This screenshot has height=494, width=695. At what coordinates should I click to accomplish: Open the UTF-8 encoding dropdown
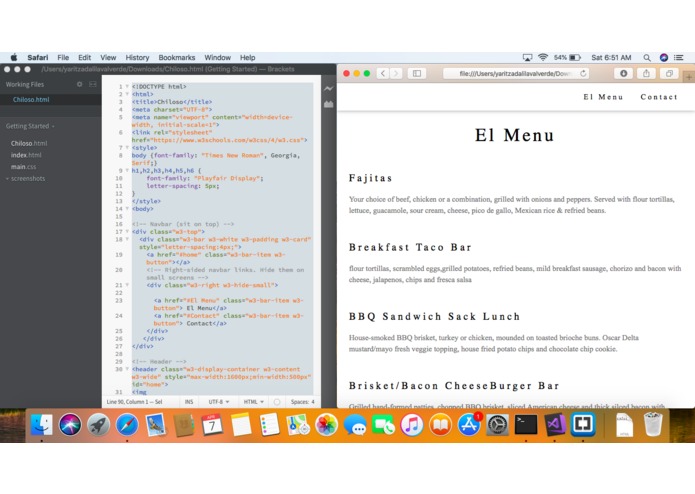219,402
